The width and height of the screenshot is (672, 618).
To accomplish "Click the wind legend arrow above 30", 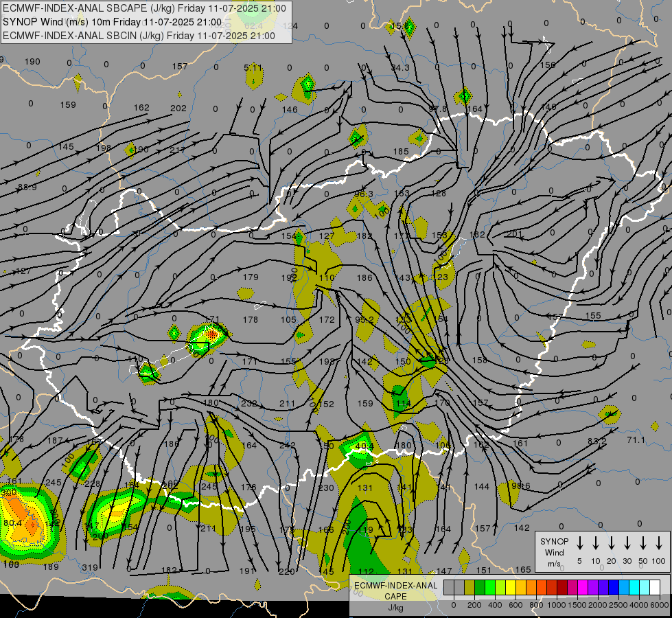I will [627, 542].
